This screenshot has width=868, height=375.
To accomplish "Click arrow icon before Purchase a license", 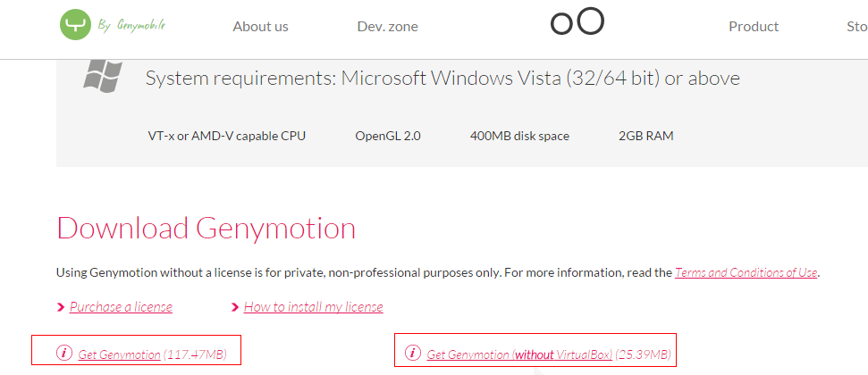I will [61, 307].
